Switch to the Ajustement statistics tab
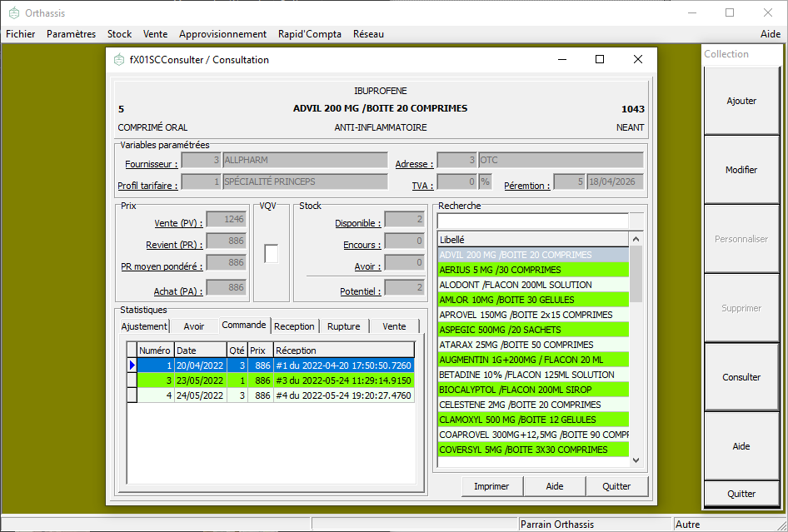Image resolution: width=788 pixels, height=532 pixels. click(x=144, y=326)
